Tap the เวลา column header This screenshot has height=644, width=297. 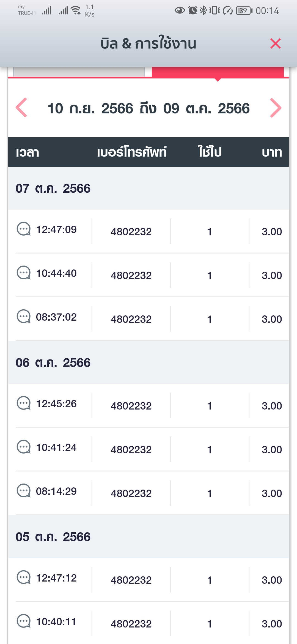(28, 152)
